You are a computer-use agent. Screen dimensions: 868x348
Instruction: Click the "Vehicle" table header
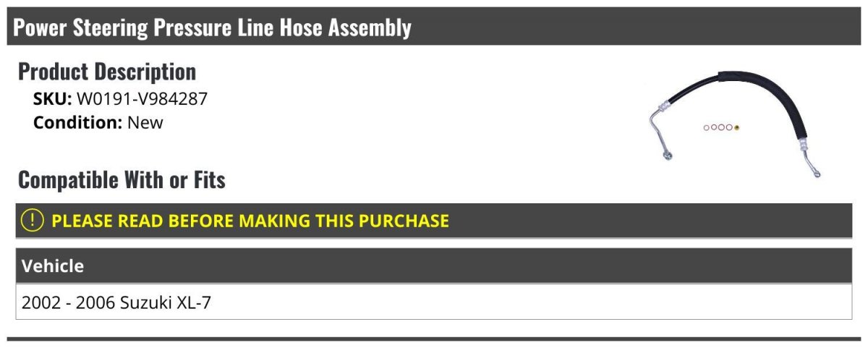pyautogui.click(x=53, y=266)
